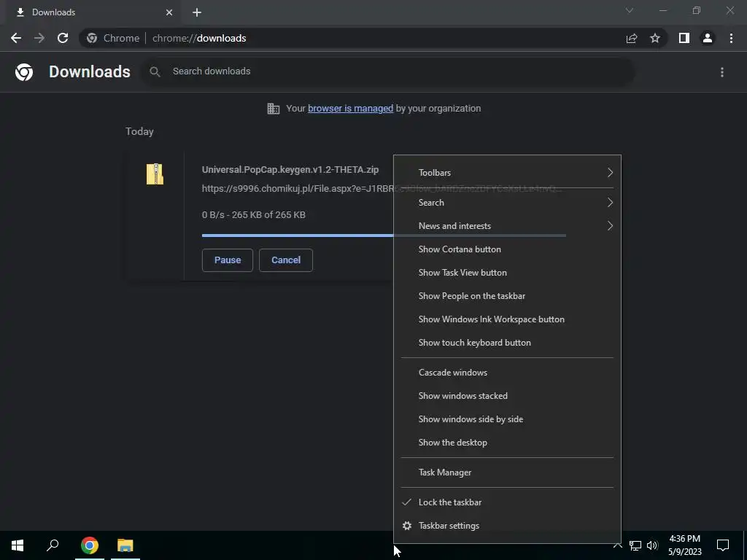The image size is (747, 560).
Task: Pause the download
Action: [228, 260]
